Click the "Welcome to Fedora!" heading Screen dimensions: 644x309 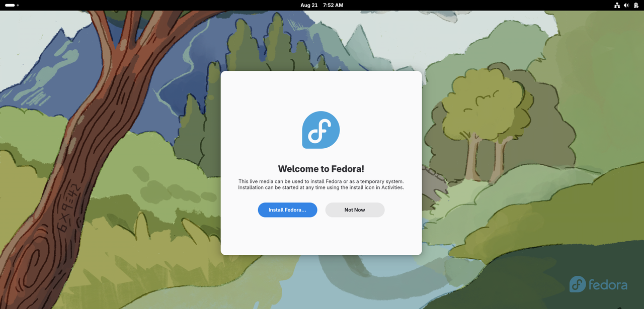[321, 169]
